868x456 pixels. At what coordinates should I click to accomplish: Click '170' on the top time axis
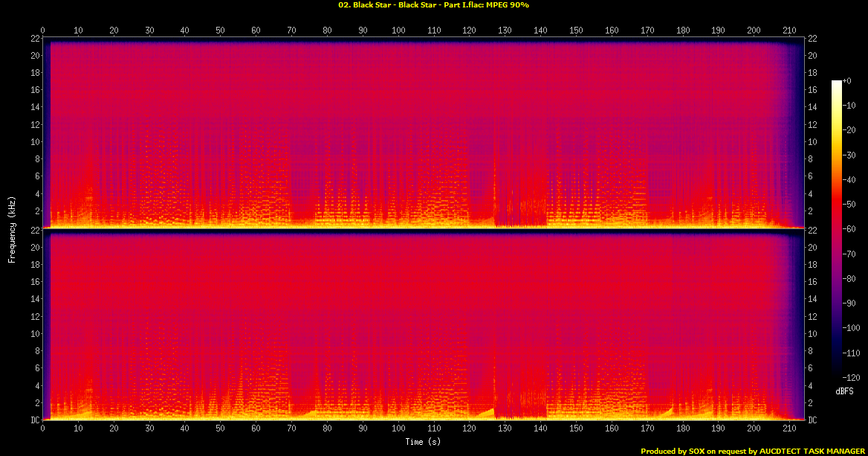coord(647,30)
